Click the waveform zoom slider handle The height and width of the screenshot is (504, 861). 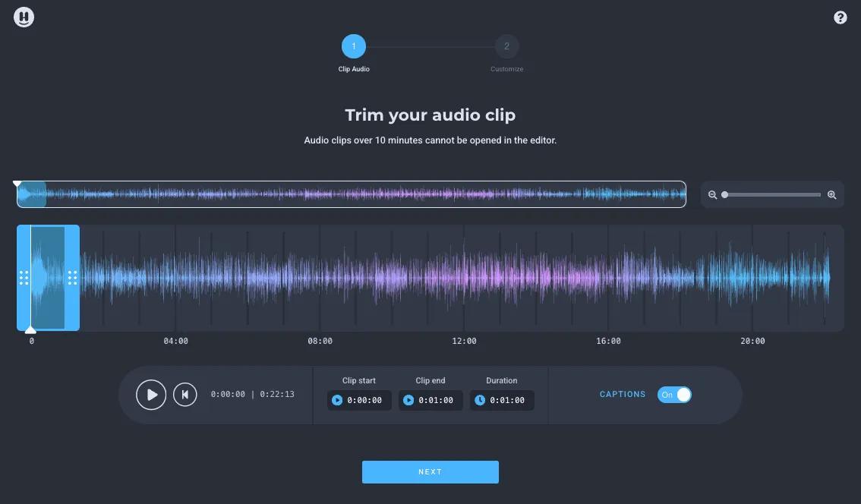coord(725,195)
